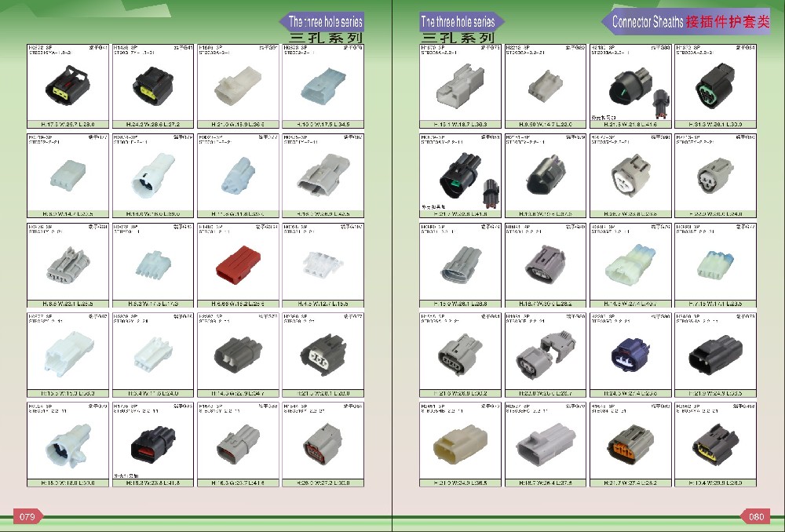Select the size text H.21.5 W.21.8 L.41.6
Screen dimensions: 785x532
(x=631, y=125)
